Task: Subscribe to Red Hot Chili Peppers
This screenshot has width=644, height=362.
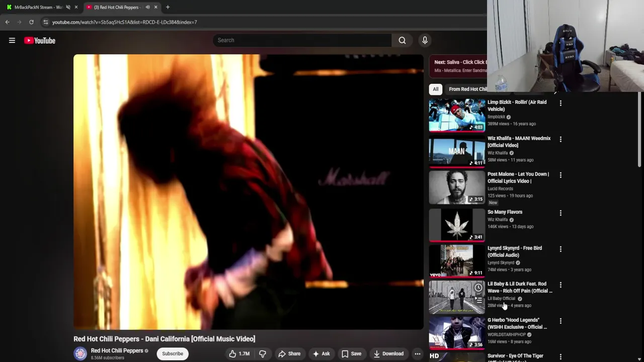Action: click(x=173, y=353)
